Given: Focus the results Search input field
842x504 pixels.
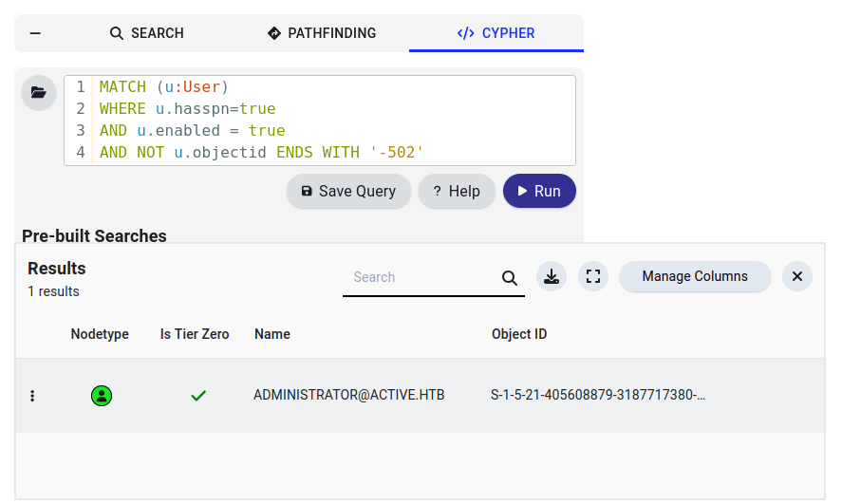Looking at the screenshot, I should (421, 277).
